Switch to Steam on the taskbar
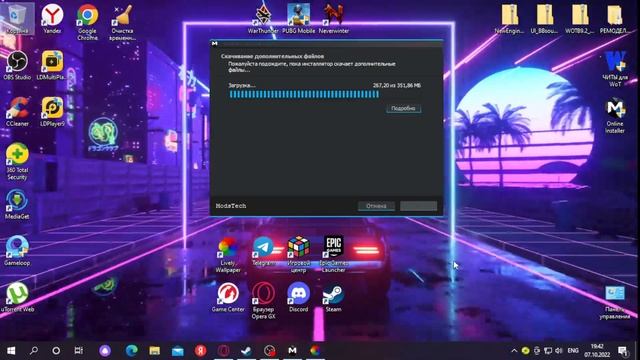The height and width of the screenshot is (360, 640). [246, 351]
